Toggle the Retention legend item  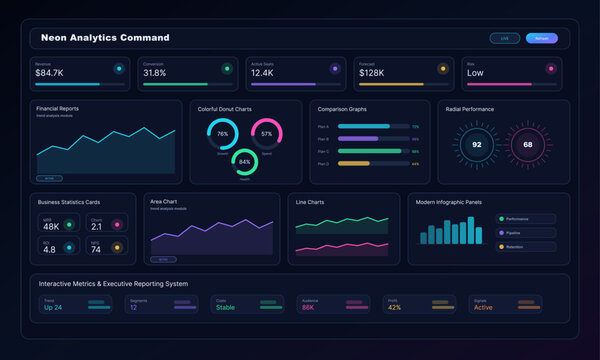click(x=526, y=247)
